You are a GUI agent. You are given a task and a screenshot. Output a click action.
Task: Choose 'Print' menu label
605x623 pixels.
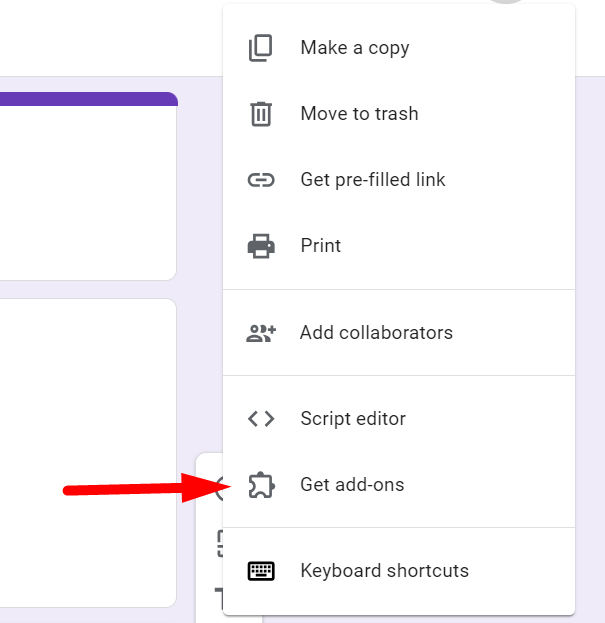[x=321, y=246]
